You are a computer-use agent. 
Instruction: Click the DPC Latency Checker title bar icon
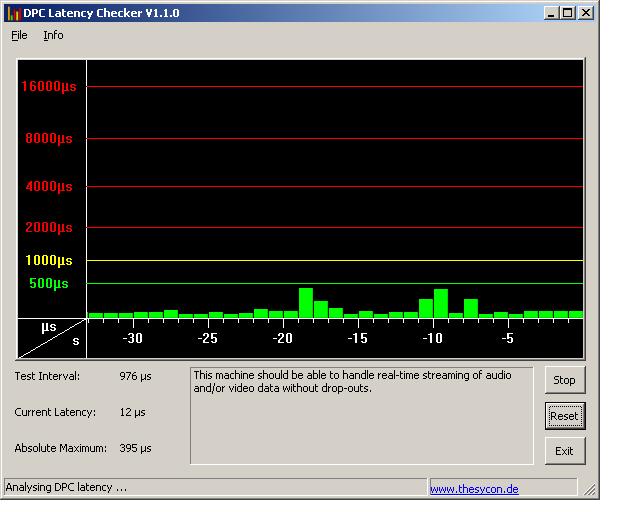(14, 13)
